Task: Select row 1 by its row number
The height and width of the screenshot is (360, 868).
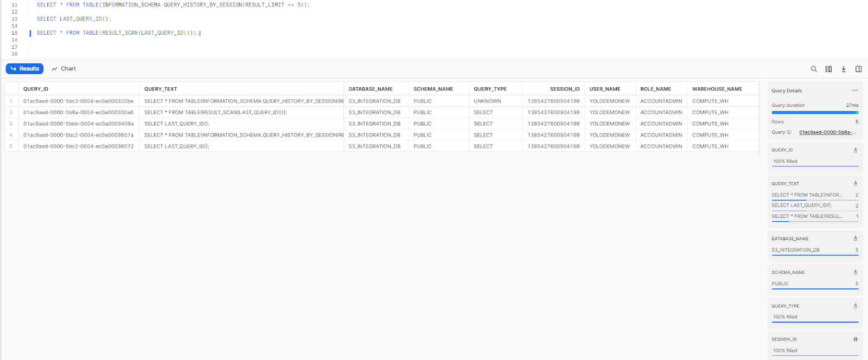Action: 11,101
